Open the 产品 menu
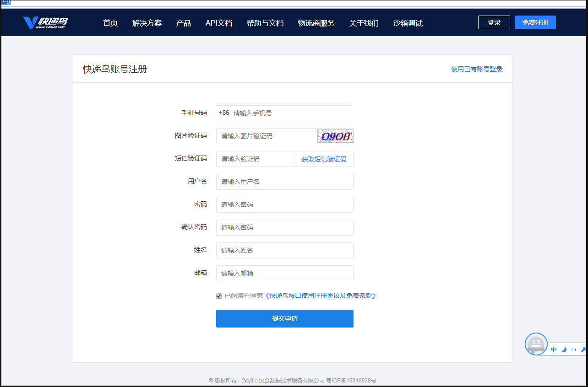Viewport: 588px width, 387px height. click(184, 23)
